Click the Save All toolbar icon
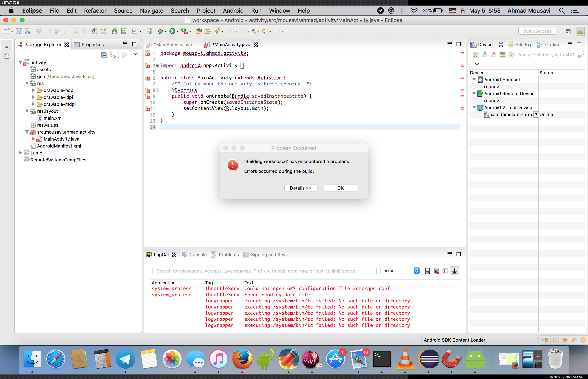Screen dimensions: 588x379 coord(28,31)
